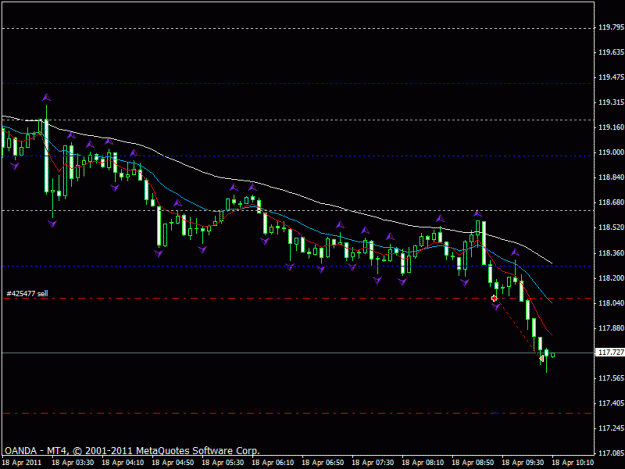Click the '18 Apr 04:50' time label
Image resolution: width=625 pixels, height=469 pixels.
coord(173,463)
